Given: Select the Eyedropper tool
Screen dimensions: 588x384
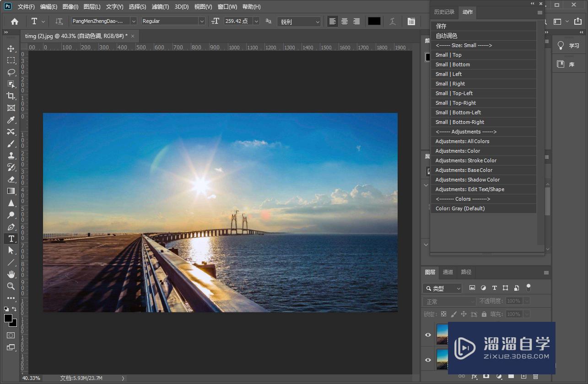Looking at the screenshot, I should coord(11,120).
